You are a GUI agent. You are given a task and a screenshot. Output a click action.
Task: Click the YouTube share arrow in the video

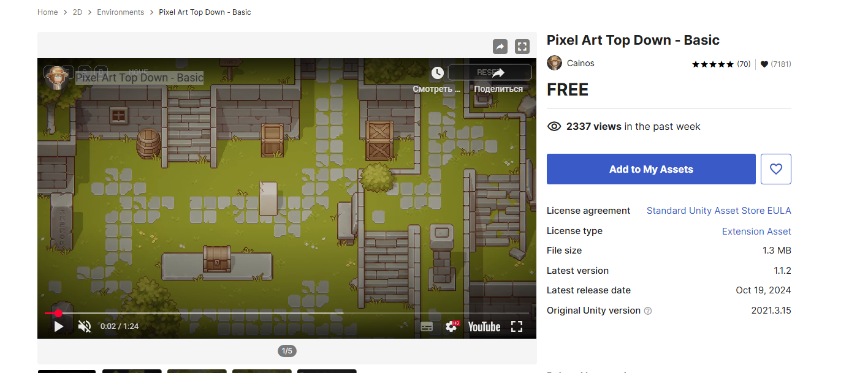(x=498, y=73)
